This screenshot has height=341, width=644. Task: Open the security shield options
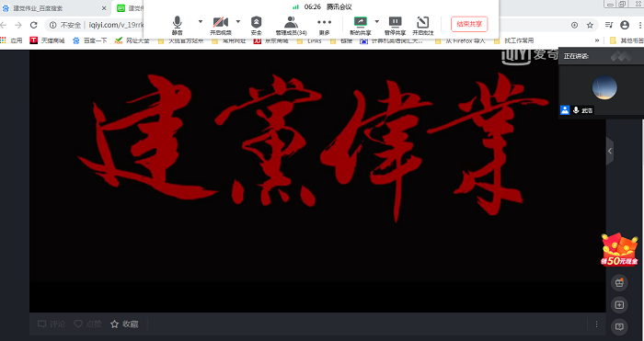(x=257, y=26)
